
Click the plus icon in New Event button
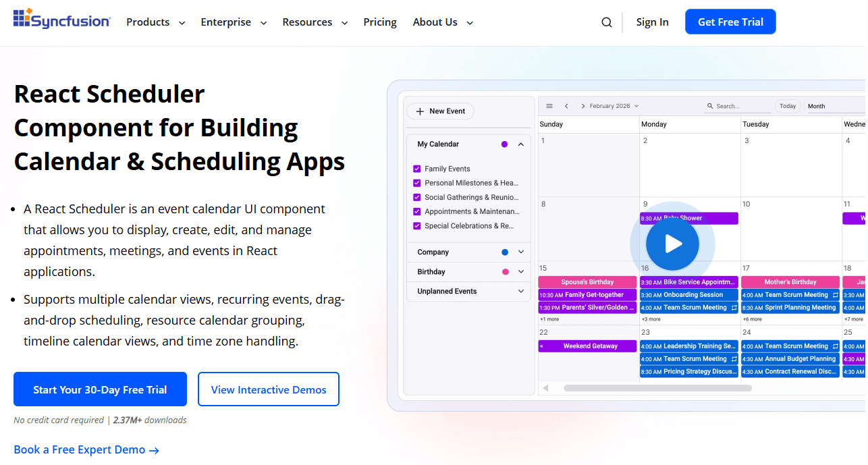click(420, 111)
